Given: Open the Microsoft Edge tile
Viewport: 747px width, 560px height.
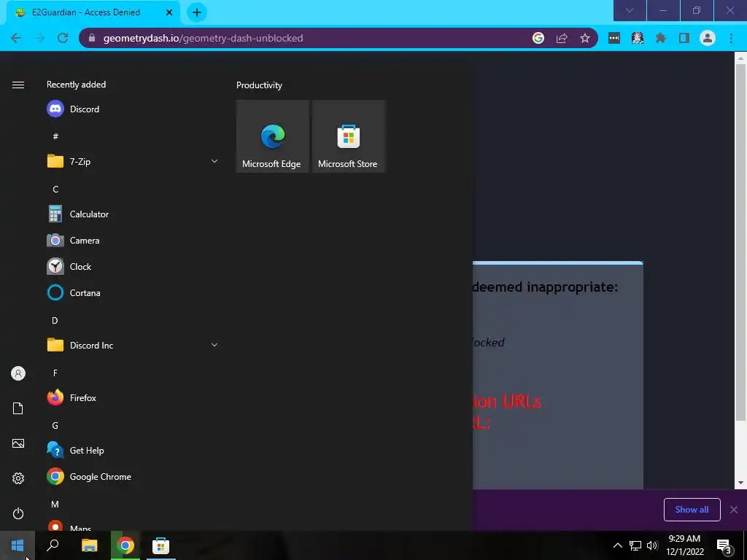Looking at the screenshot, I should click(273, 136).
